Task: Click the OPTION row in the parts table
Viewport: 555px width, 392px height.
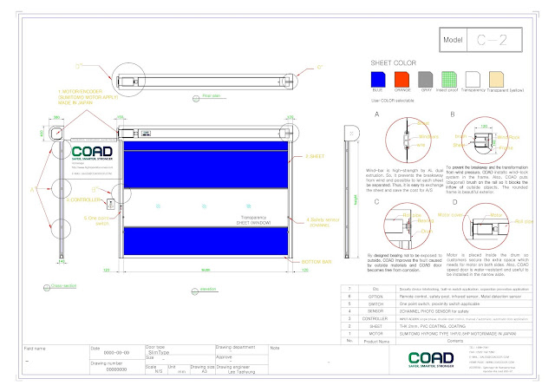Action: 436,297
